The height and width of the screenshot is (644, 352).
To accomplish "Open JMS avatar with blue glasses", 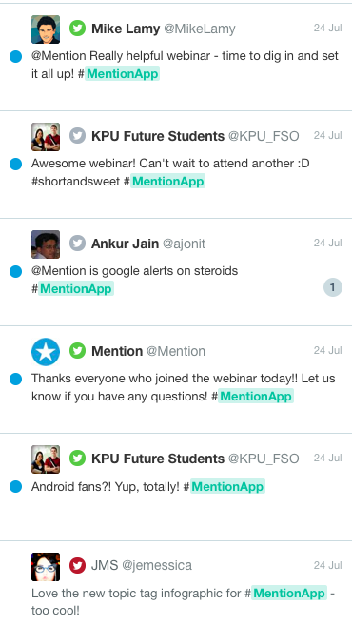I will tap(46, 567).
